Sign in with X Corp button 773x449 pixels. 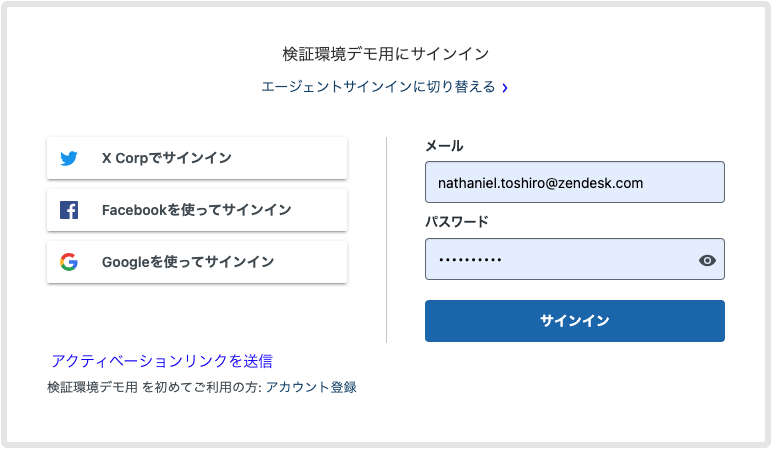197,158
